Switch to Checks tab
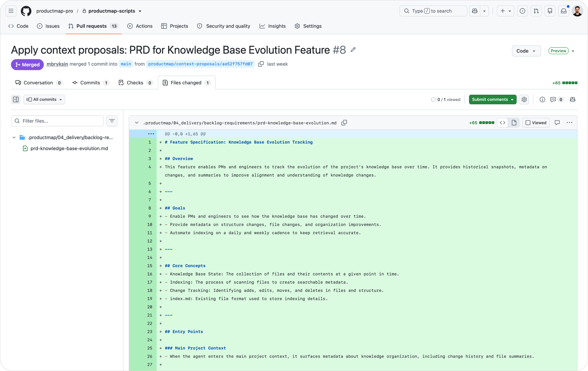This screenshot has width=588, height=371. click(135, 83)
